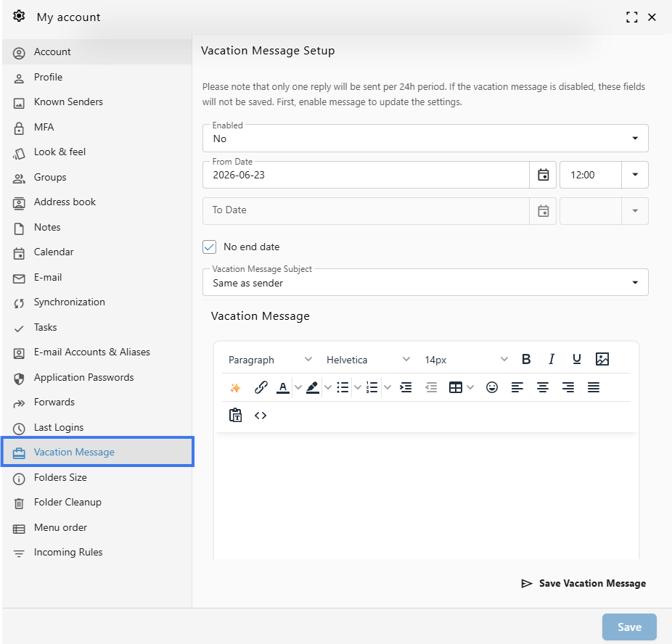Open Calendar settings

click(97, 252)
